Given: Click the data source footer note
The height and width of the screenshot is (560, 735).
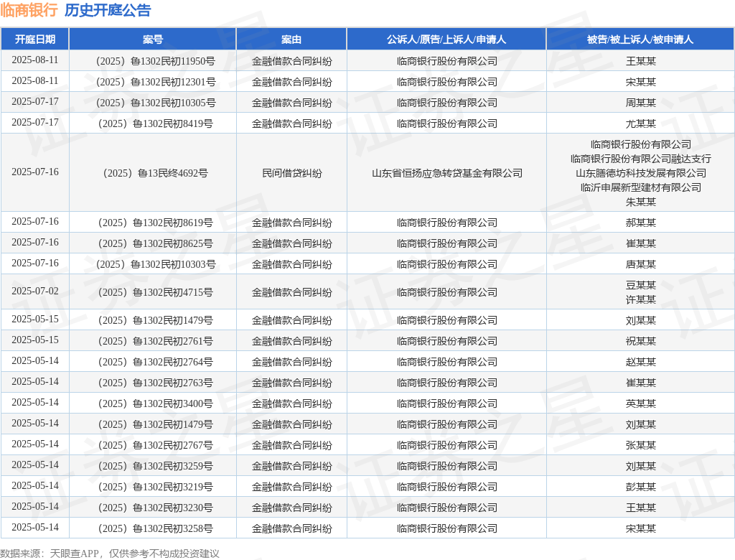Looking at the screenshot, I should [110, 554].
